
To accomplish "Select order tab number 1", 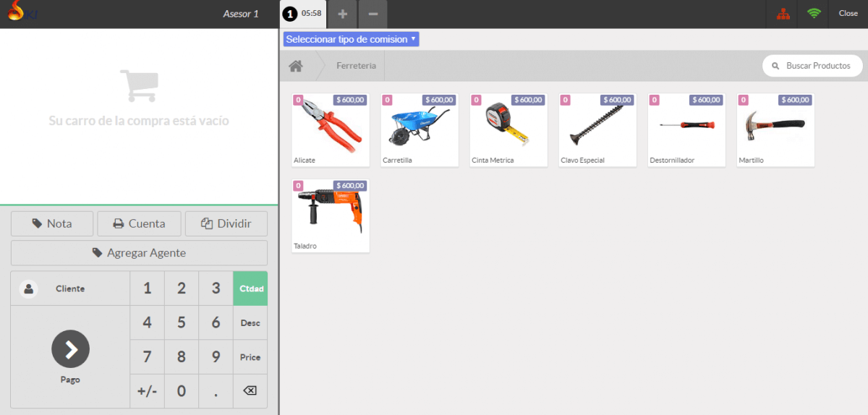I will 302,14.
